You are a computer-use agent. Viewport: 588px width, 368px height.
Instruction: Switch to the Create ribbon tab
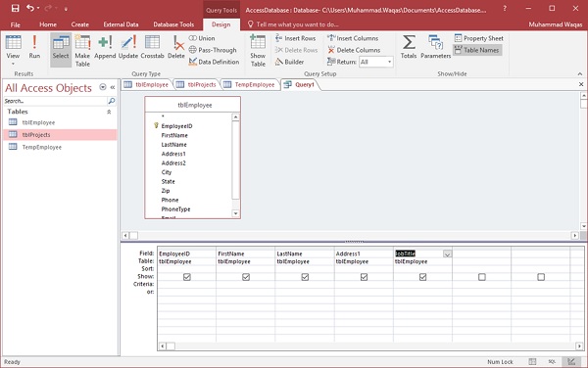pos(80,24)
